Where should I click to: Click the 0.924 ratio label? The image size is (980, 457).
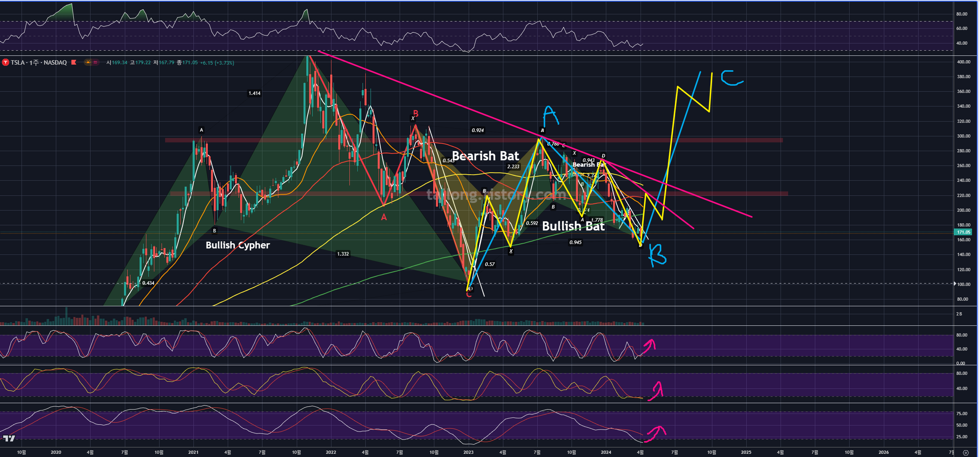pos(478,130)
